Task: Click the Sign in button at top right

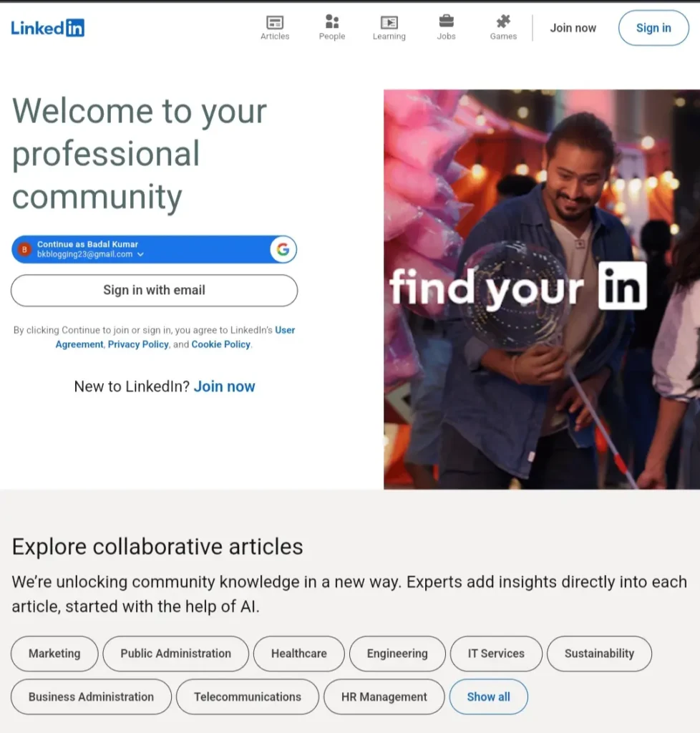Action: tap(652, 28)
